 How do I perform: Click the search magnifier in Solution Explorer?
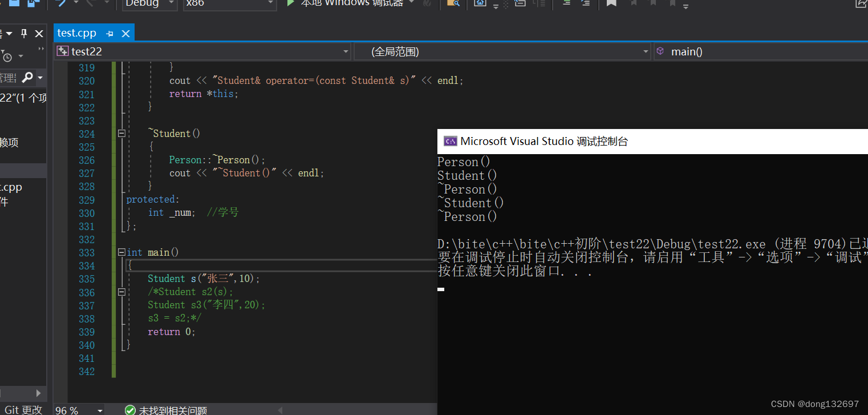click(x=27, y=77)
